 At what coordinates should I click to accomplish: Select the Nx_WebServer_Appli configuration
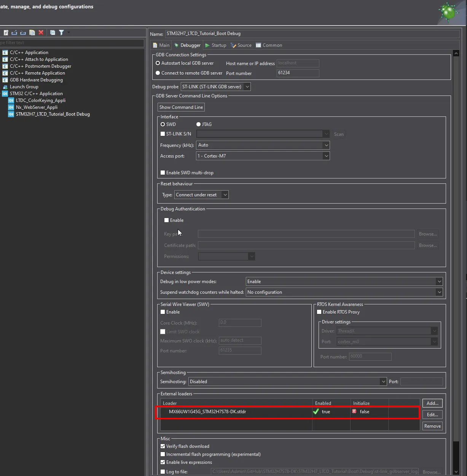[x=37, y=107]
